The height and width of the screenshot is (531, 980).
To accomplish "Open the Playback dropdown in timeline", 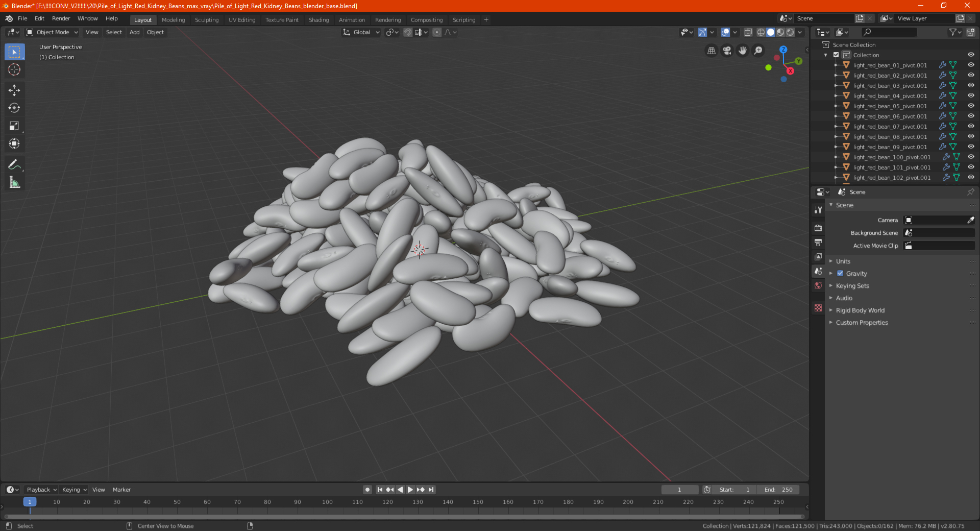I will [42, 490].
